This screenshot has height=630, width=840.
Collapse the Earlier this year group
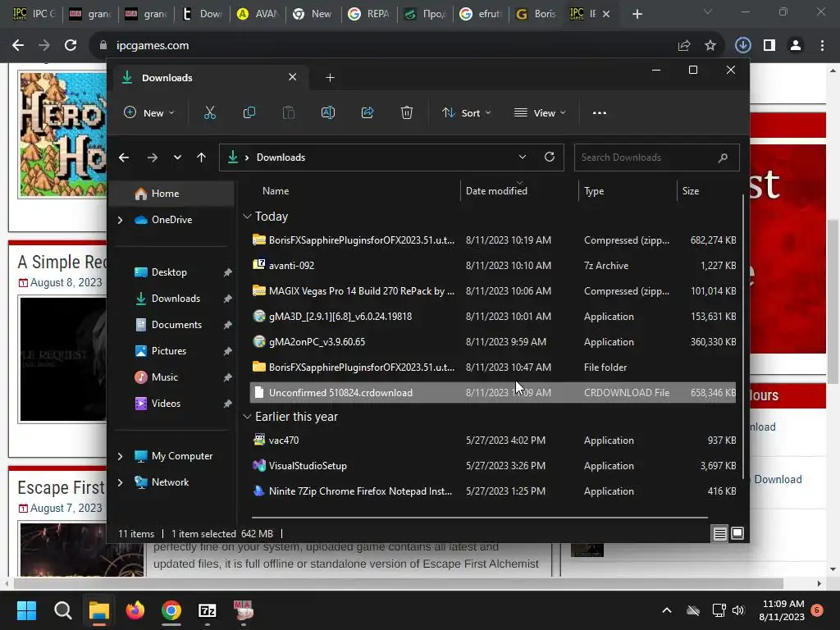(x=247, y=416)
